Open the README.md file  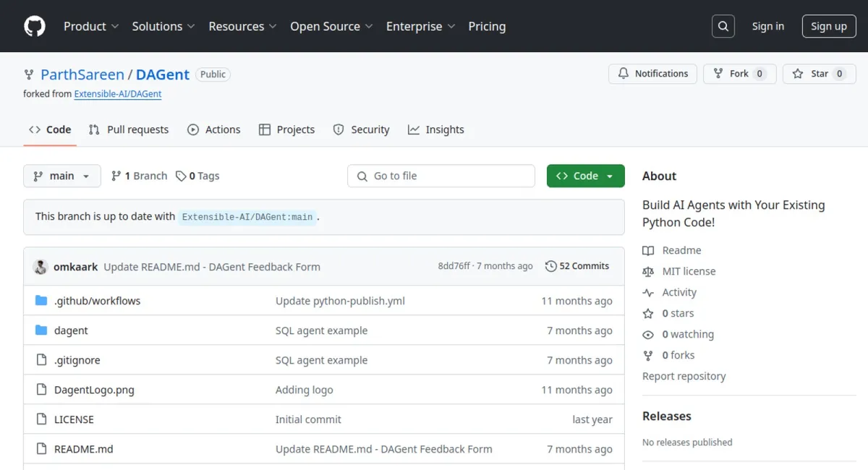point(84,449)
